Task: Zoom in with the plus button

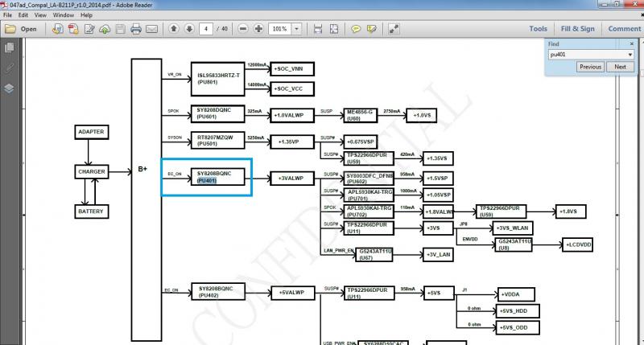Action: [258, 29]
